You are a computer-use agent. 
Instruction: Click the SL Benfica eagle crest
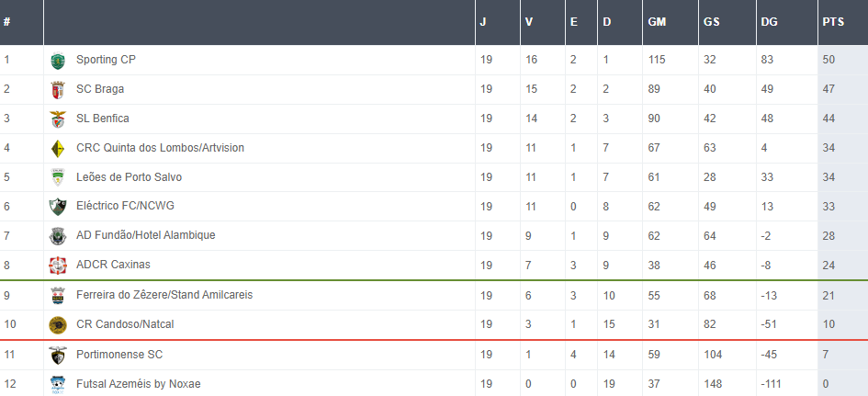tap(58, 119)
